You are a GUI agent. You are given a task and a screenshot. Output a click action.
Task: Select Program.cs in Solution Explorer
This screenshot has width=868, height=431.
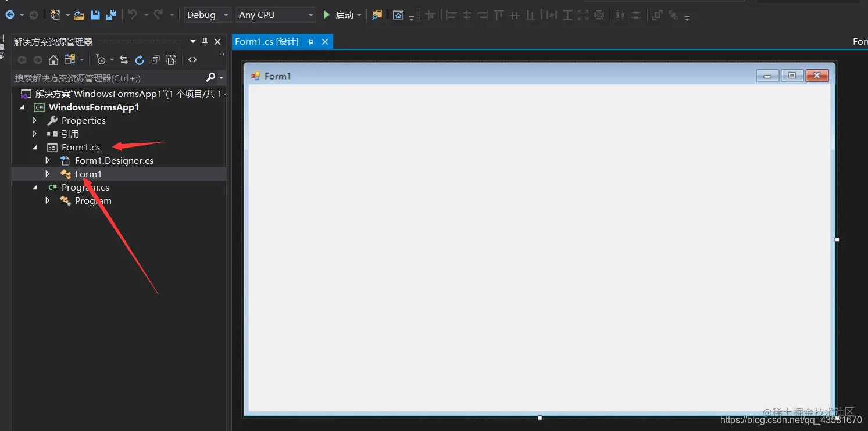click(85, 187)
